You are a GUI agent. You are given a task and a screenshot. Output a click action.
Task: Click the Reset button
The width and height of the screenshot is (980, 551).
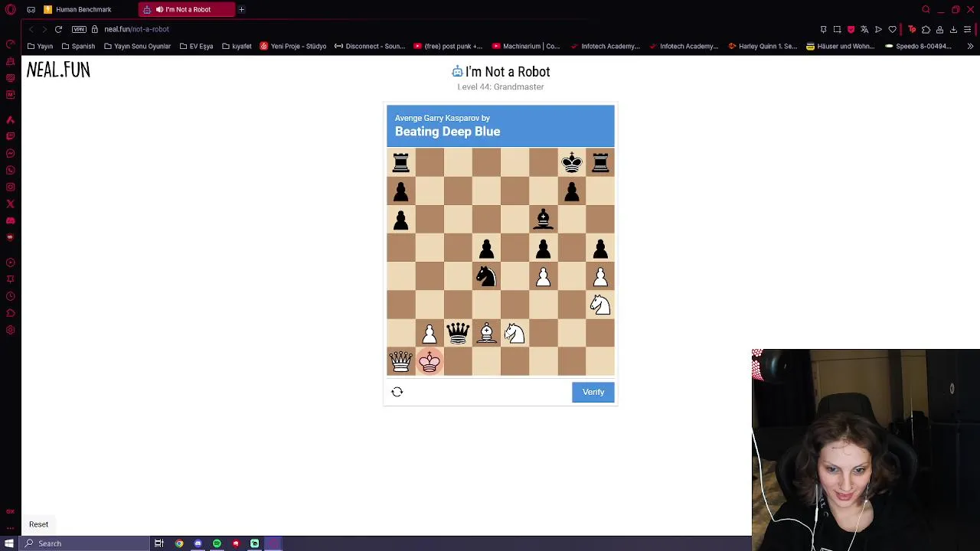coord(38,524)
